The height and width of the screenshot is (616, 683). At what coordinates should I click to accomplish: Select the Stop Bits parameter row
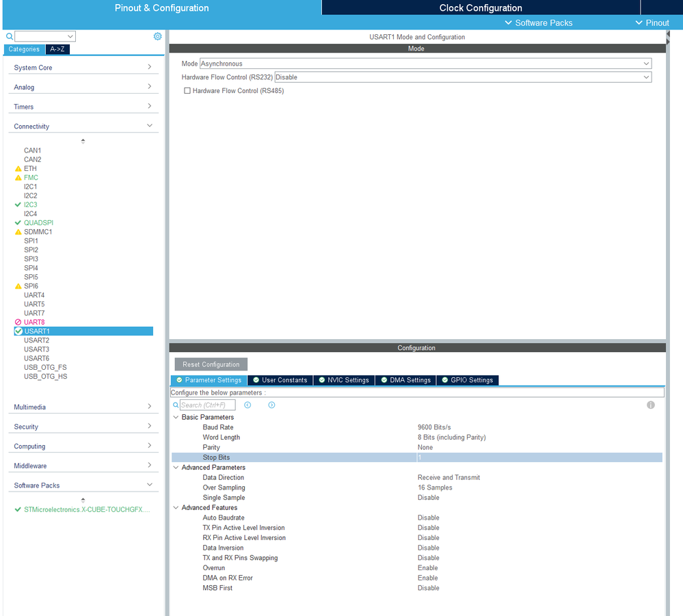[417, 457]
